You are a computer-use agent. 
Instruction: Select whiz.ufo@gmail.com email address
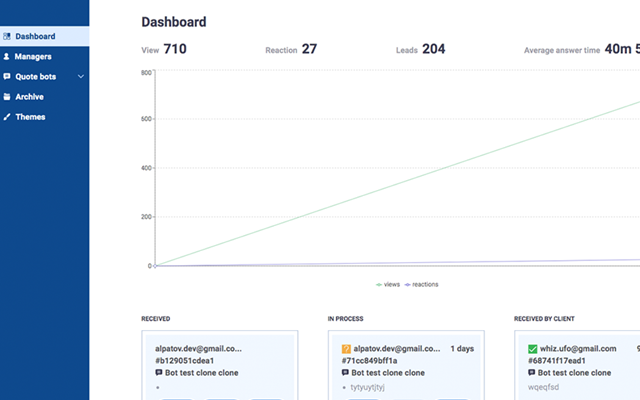pos(578,349)
